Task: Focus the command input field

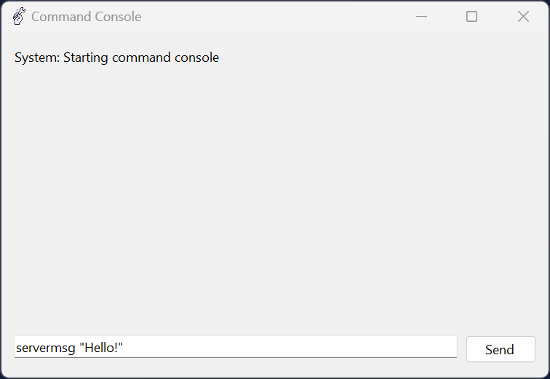Action: pos(235,347)
